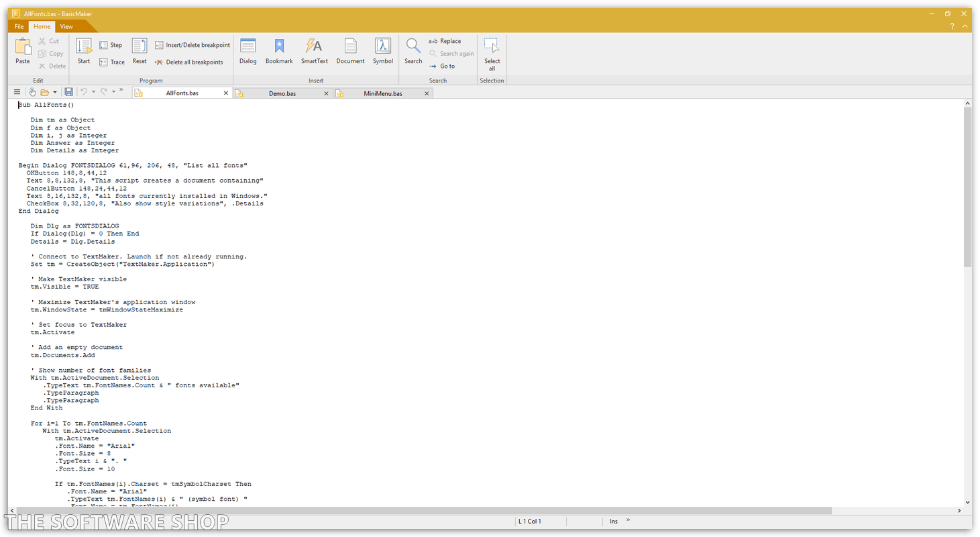
Task: Insert a Dialog using the ribbon icon
Action: point(248,51)
